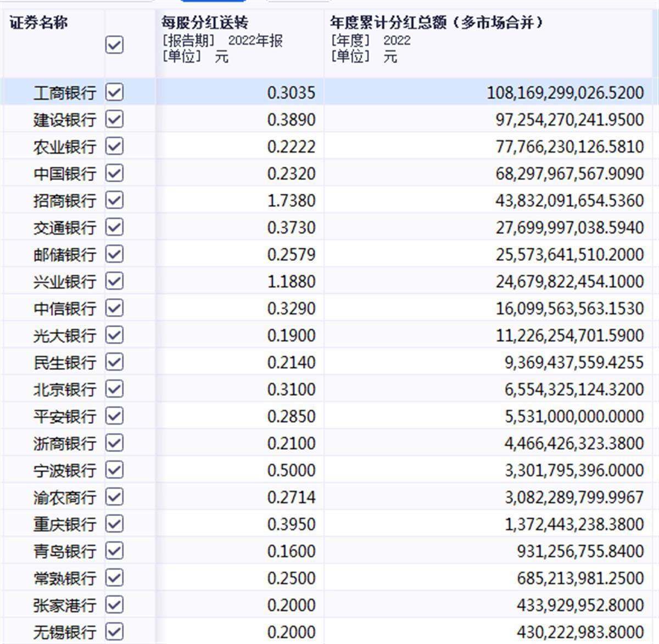Select the 渝农商行 security name
This screenshot has width=659, height=644.
[64, 497]
